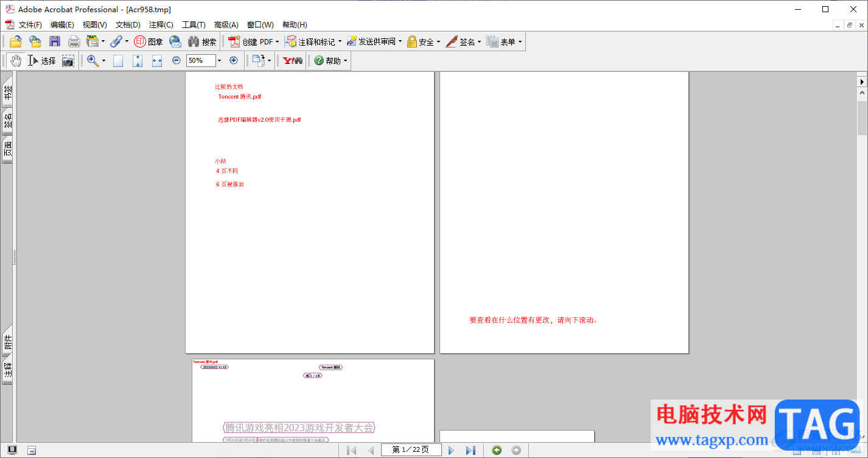Click the text 4 页不同
The width and height of the screenshot is (868, 458).
click(x=227, y=171)
